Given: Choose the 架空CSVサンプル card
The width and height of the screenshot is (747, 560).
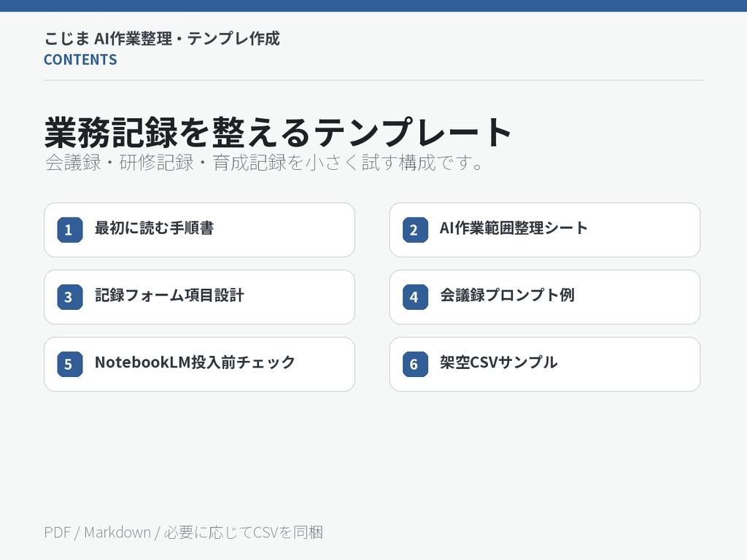Looking at the screenshot, I should [x=544, y=365].
